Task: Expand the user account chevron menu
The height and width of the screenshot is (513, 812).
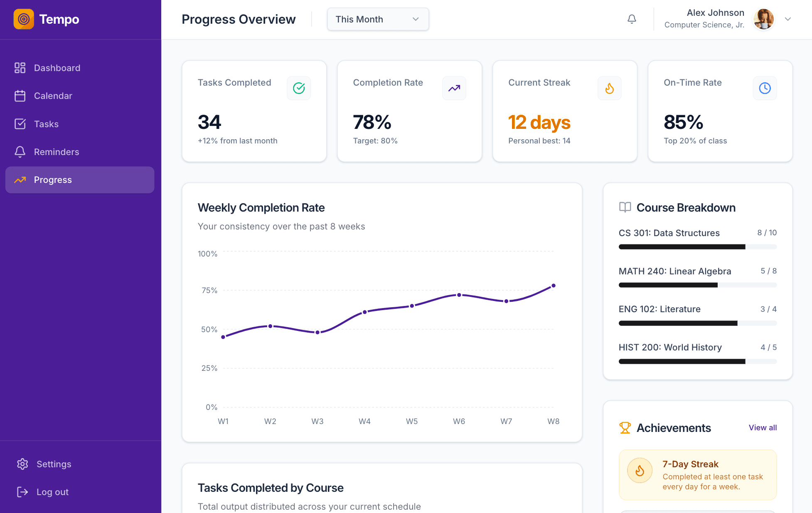Action: pos(787,19)
